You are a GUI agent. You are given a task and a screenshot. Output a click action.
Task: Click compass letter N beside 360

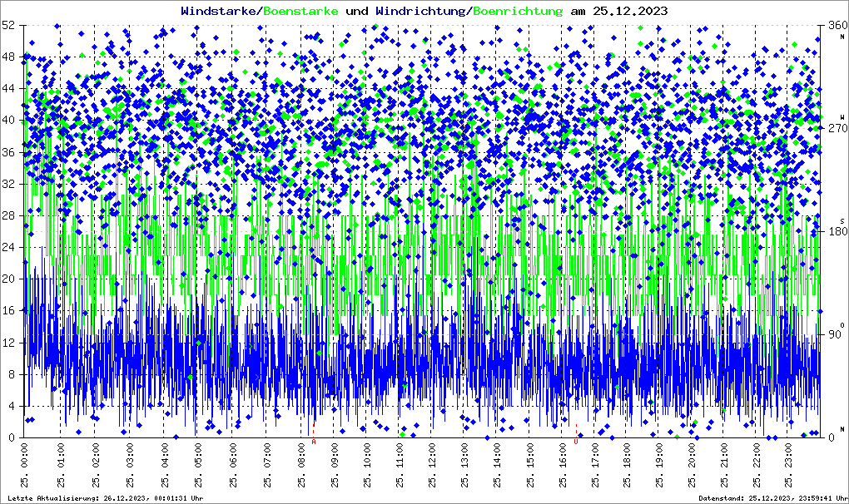(x=842, y=37)
